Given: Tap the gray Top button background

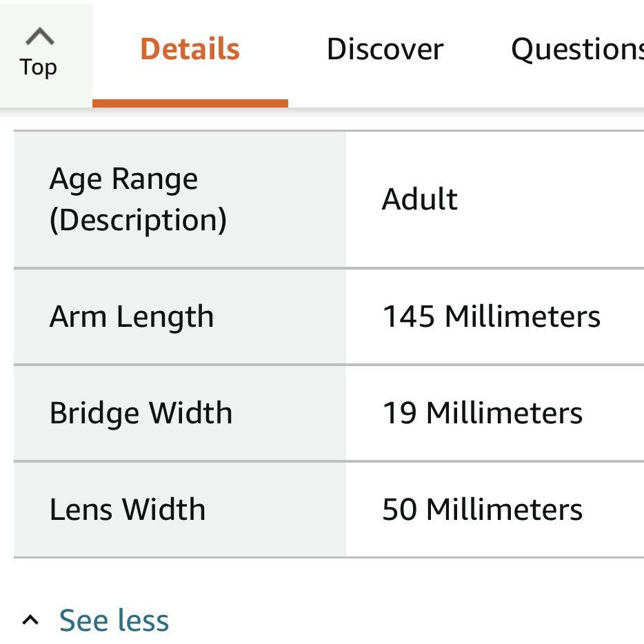Looking at the screenshot, I should (46, 54).
